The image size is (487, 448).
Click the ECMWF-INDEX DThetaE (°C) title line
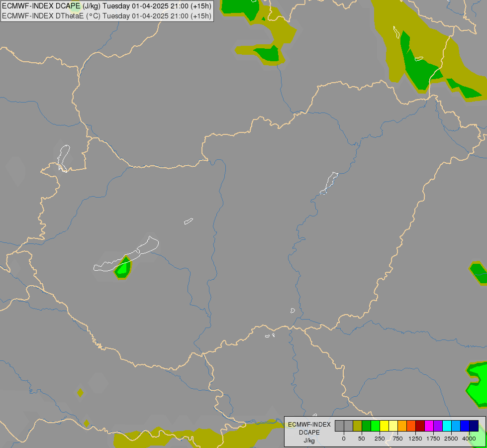tap(106, 16)
